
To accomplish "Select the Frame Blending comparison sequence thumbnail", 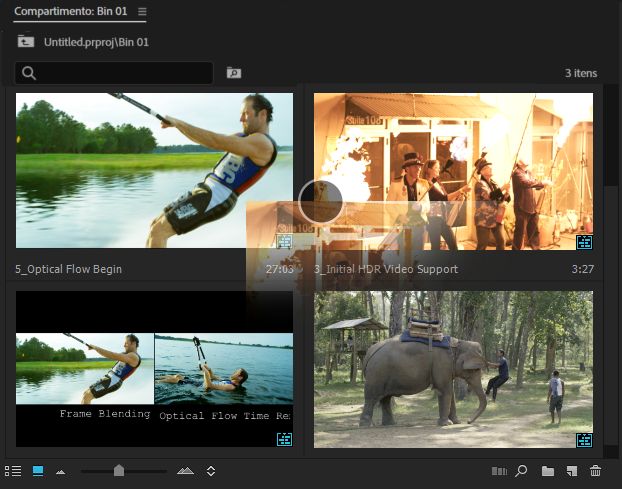I will pos(154,369).
